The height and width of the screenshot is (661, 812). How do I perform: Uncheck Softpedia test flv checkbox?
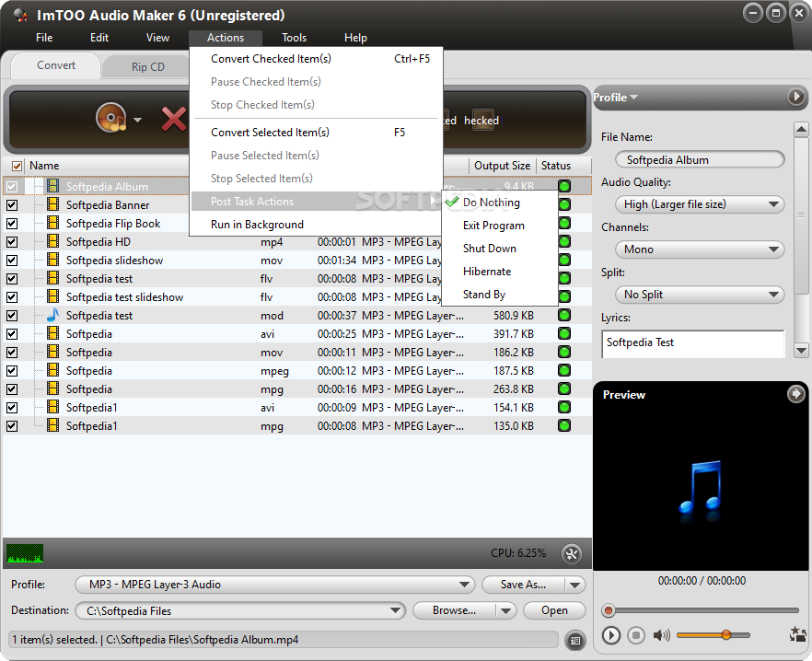(12, 279)
